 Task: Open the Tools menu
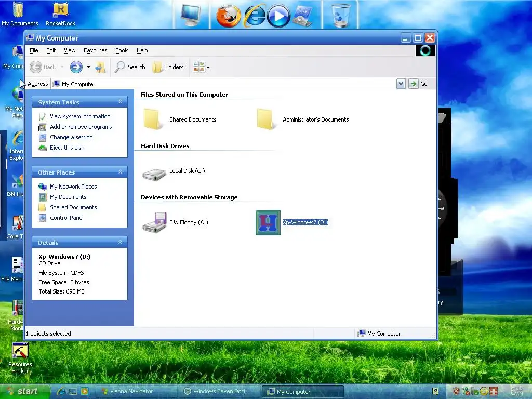pos(122,50)
